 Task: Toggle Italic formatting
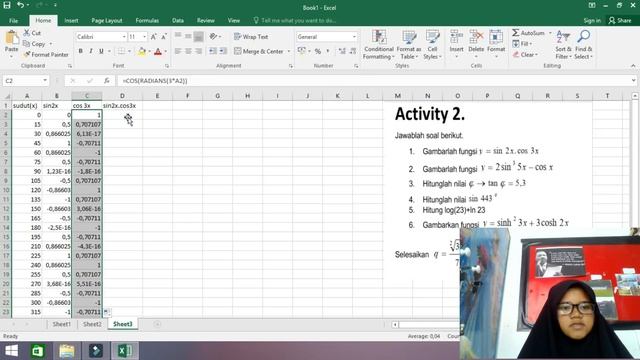[x=91, y=51]
